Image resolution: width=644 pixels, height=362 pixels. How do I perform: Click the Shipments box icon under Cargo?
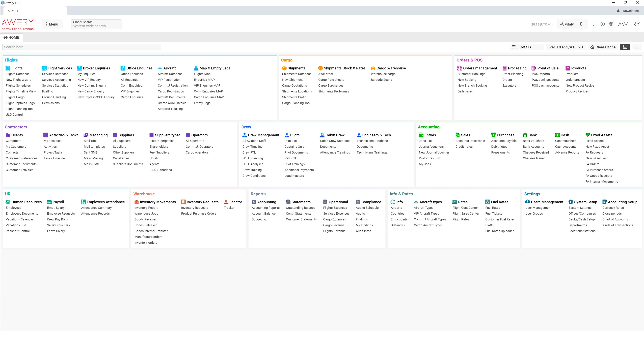click(x=284, y=68)
